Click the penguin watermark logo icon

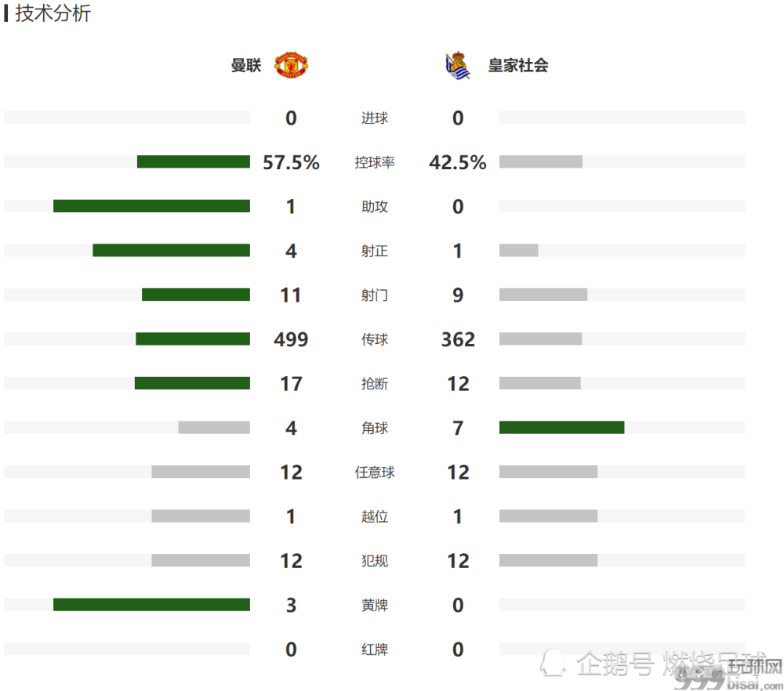tap(553, 663)
